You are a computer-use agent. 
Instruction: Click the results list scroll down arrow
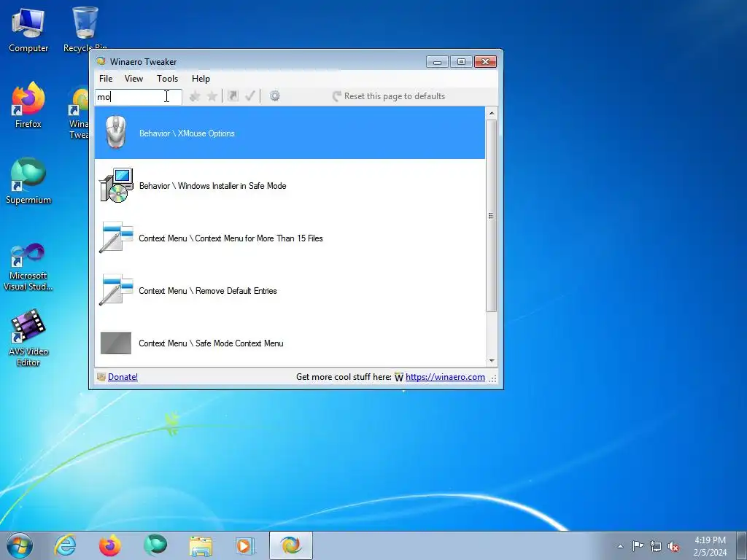492,362
